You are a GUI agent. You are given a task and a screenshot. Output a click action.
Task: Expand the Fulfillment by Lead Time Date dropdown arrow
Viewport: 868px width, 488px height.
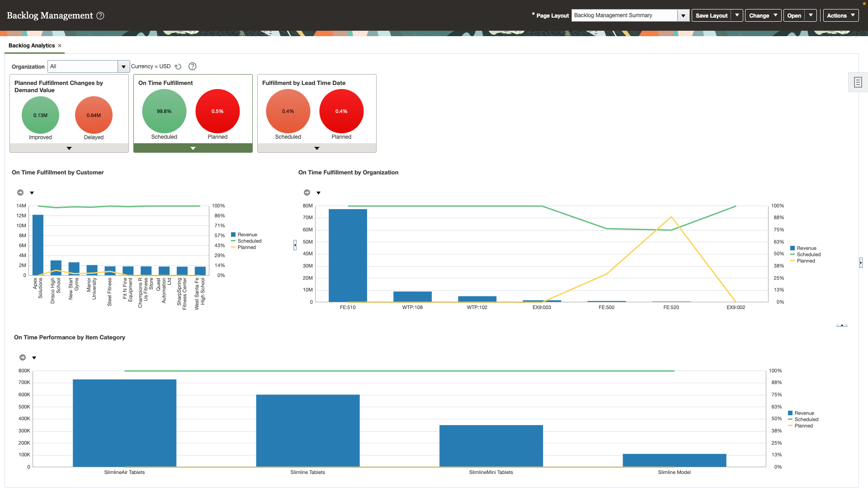tap(316, 148)
